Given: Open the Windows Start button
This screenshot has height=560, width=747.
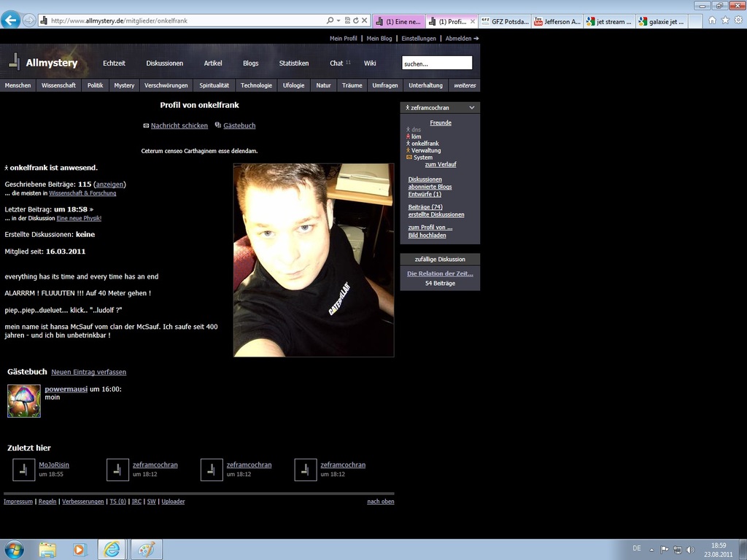Looking at the screenshot, I should click(14, 550).
